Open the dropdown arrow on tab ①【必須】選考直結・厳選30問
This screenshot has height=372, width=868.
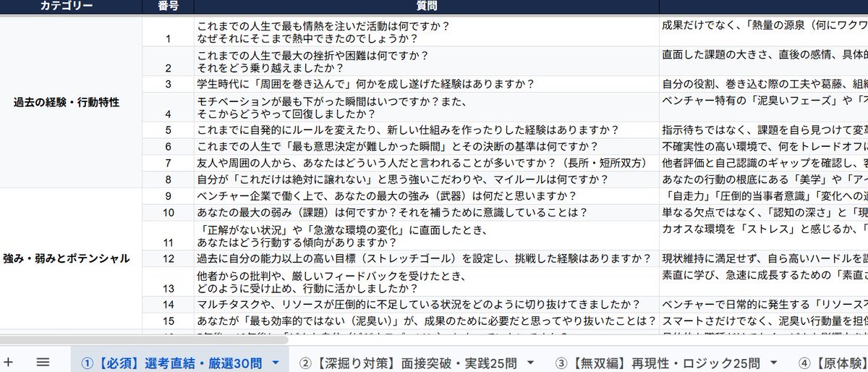click(x=275, y=363)
